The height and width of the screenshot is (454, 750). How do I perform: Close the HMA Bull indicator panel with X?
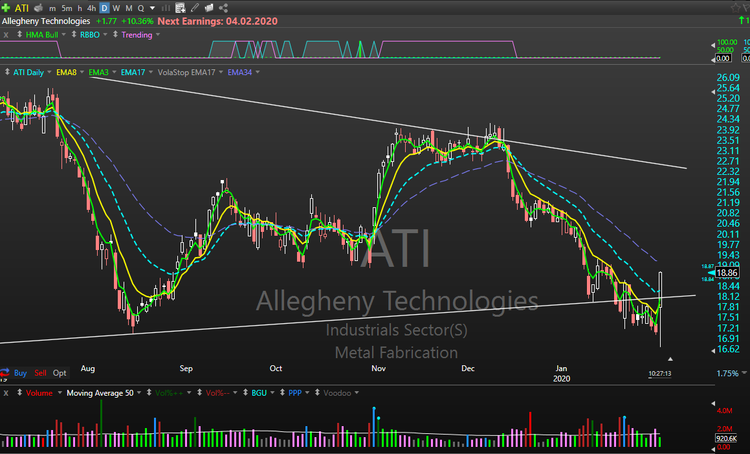[6, 35]
